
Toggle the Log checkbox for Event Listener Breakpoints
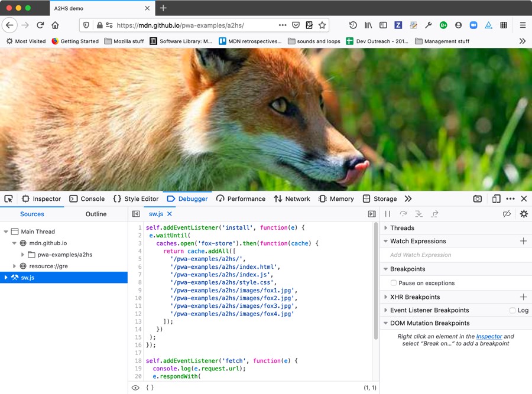tap(512, 310)
